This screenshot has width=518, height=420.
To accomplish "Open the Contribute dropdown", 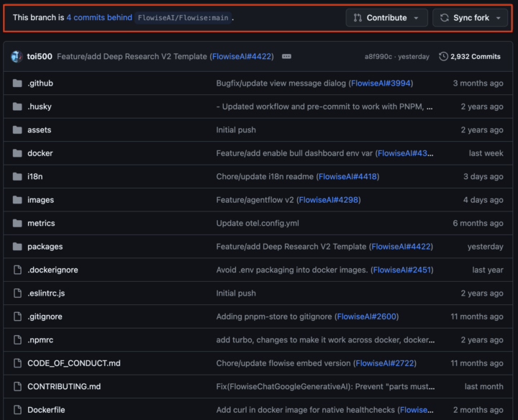I will tap(386, 18).
